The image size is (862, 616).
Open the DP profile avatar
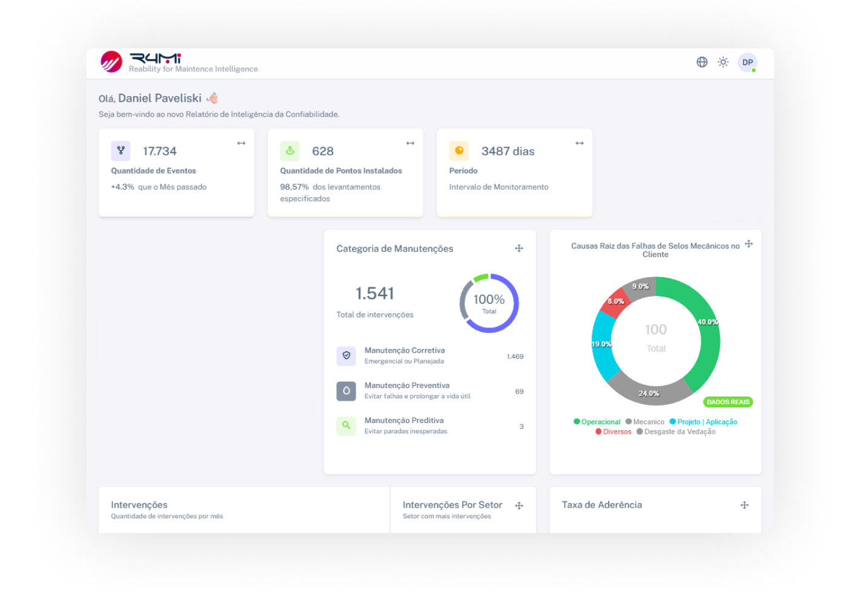[x=748, y=62]
